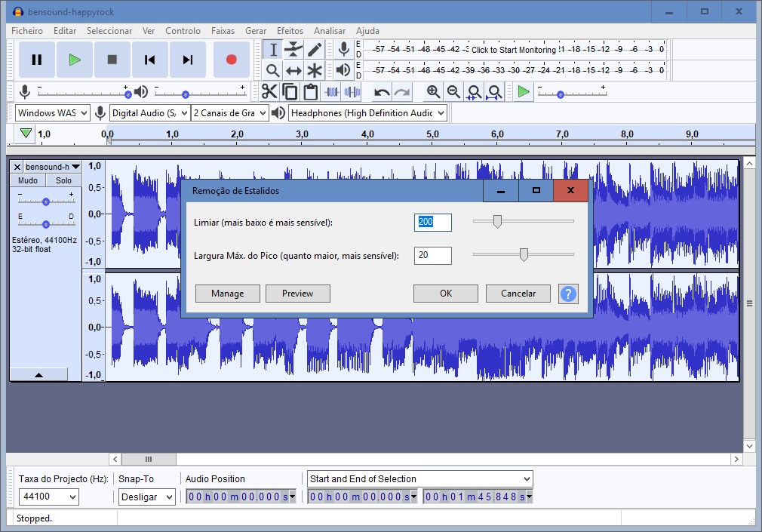Click Cancelar to dismiss the dialog
The width and height of the screenshot is (762, 532).
518,294
